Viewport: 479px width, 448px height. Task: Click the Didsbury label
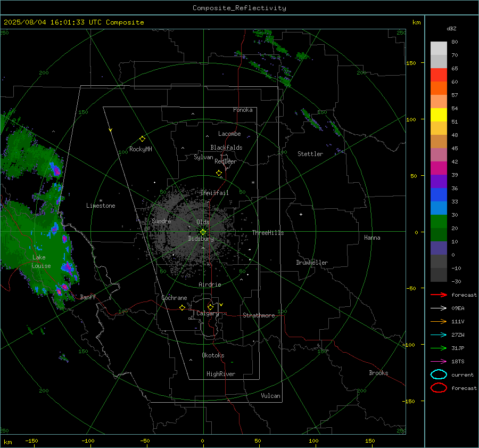(201, 239)
